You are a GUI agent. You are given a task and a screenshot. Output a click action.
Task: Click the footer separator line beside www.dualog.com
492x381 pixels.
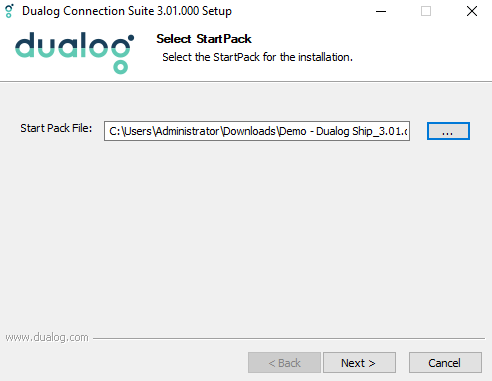coord(289,338)
